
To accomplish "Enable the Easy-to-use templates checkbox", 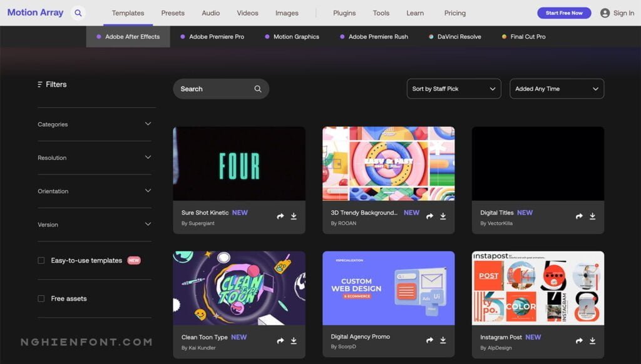I will coord(41,260).
